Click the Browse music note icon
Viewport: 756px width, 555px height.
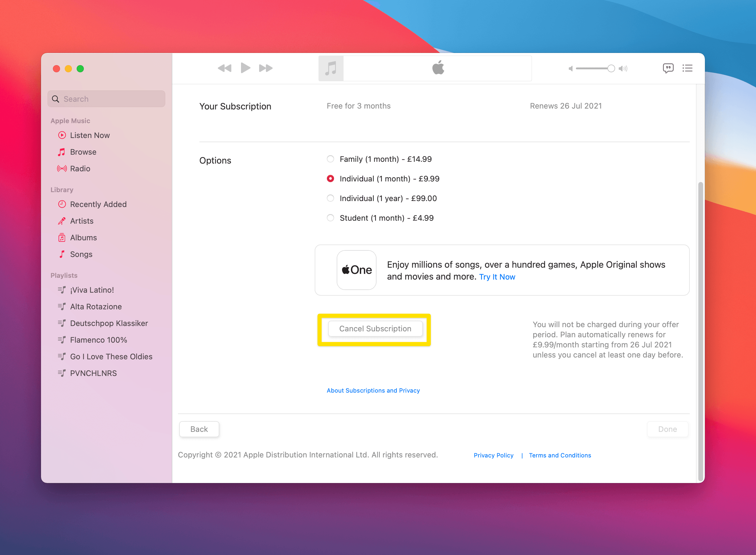(x=62, y=152)
